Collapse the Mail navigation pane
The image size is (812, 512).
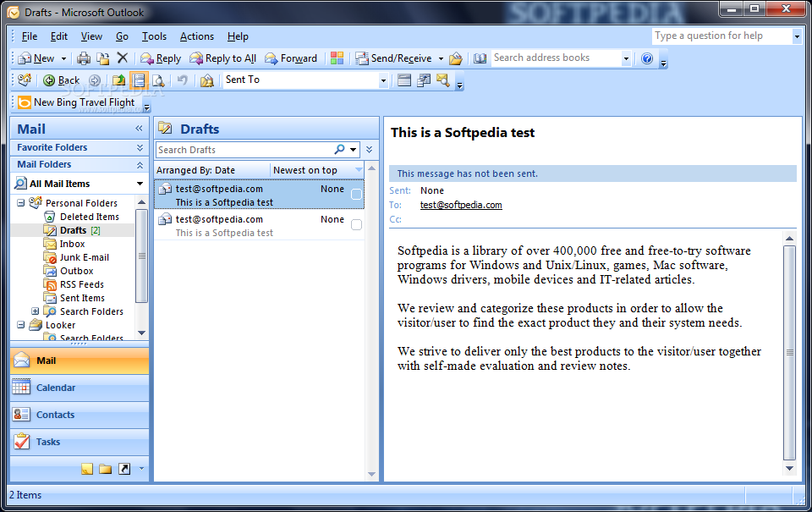coord(139,128)
